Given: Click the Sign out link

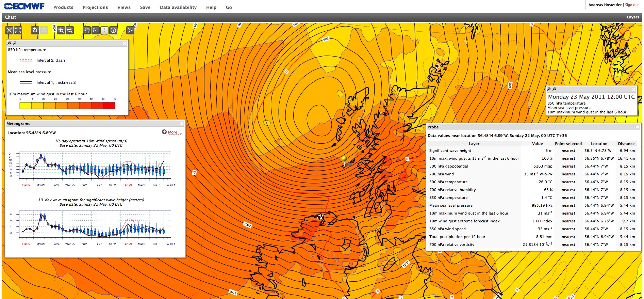Looking at the screenshot, I should pos(632,5).
